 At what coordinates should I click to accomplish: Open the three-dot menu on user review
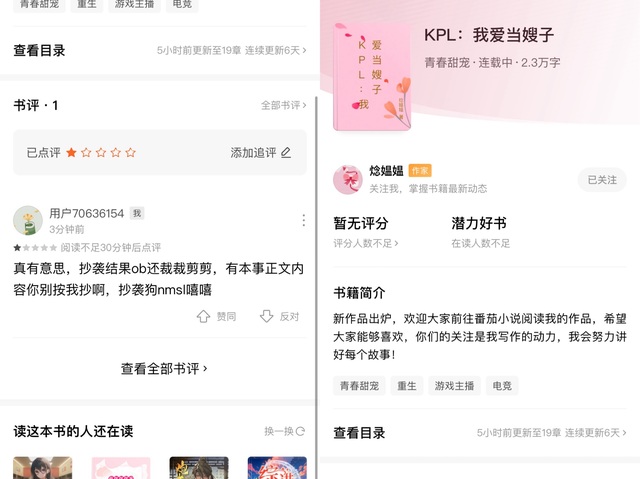coord(303,220)
